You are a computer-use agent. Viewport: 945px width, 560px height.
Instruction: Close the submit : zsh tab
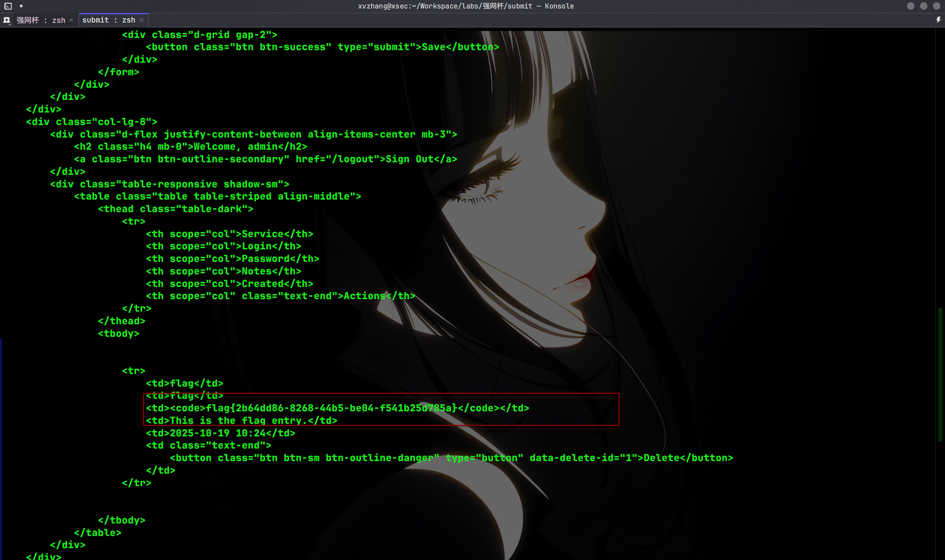(x=142, y=20)
